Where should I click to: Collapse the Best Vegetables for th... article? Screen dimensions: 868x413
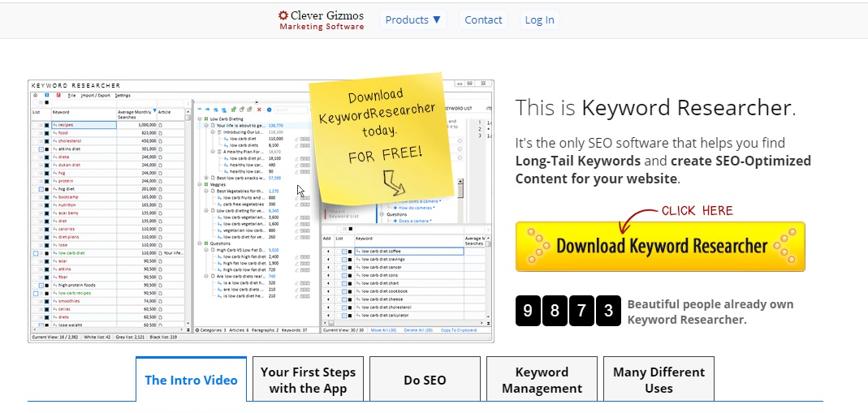tap(206, 191)
